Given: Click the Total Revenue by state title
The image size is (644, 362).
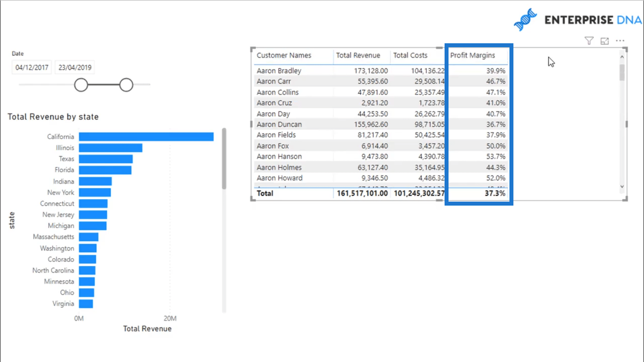Looking at the screenshot, I should pos(53,117).
